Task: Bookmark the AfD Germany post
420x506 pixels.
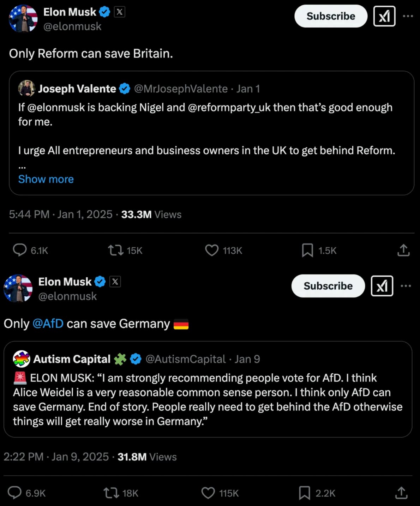Action: [x=304, y=493]
